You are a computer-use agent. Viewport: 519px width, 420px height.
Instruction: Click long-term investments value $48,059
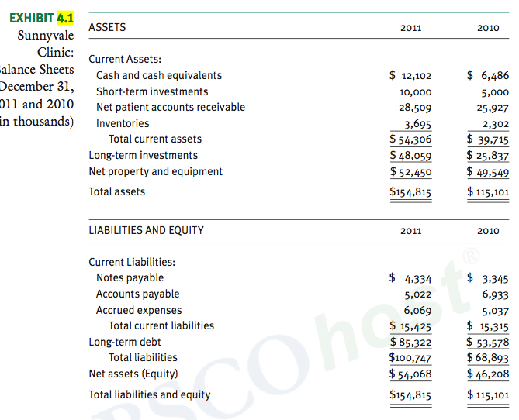(410, 155)
